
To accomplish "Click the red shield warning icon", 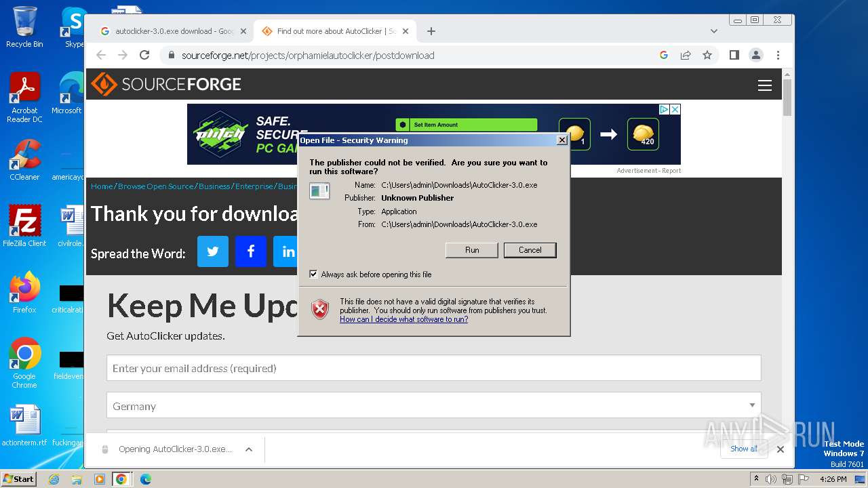I will tap(320, 310).
